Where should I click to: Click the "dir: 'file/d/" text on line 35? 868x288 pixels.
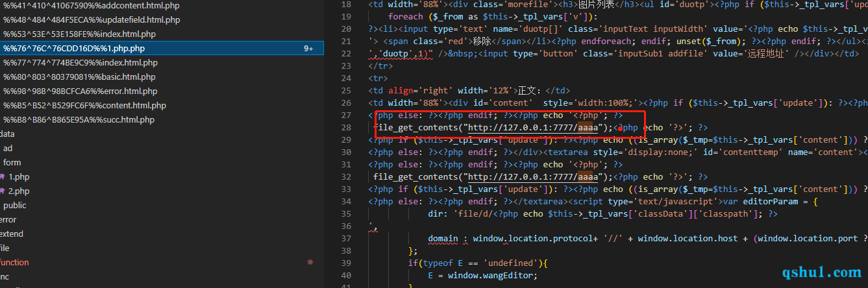coord(464,213)
